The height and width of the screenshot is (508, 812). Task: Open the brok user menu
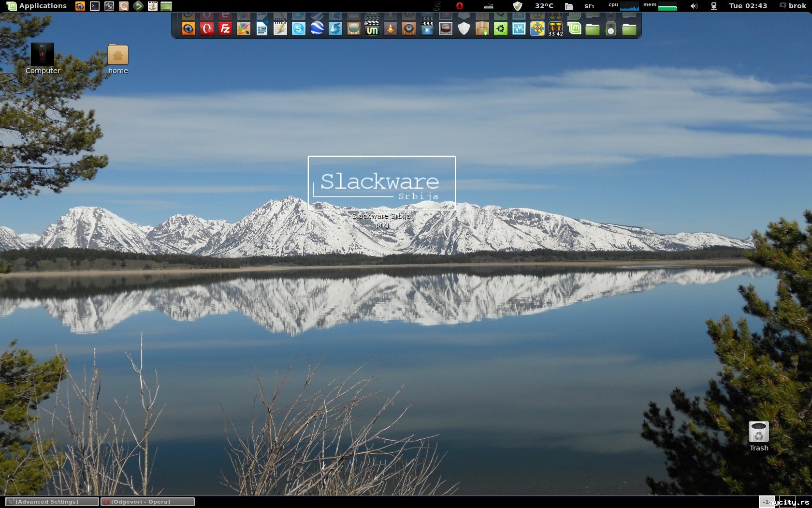point(793,6)
